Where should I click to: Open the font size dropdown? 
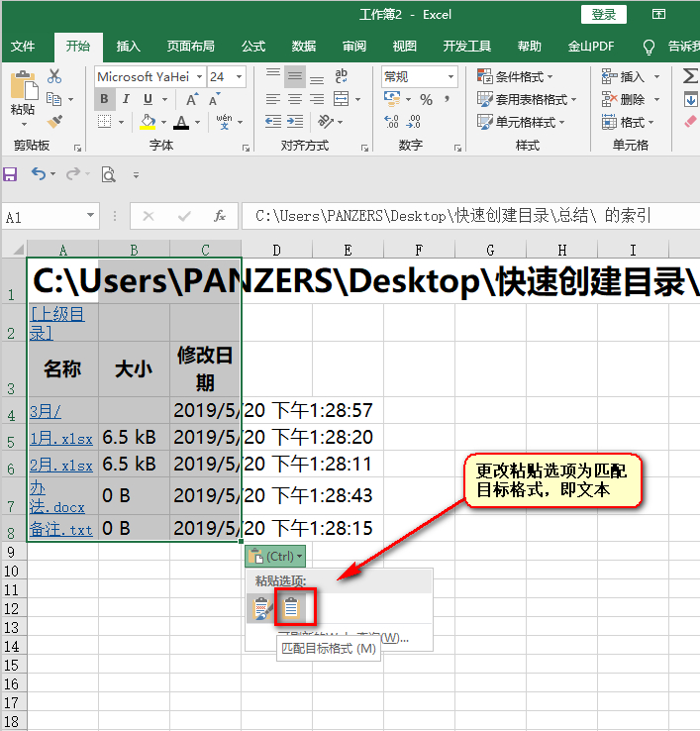point(239,76)
